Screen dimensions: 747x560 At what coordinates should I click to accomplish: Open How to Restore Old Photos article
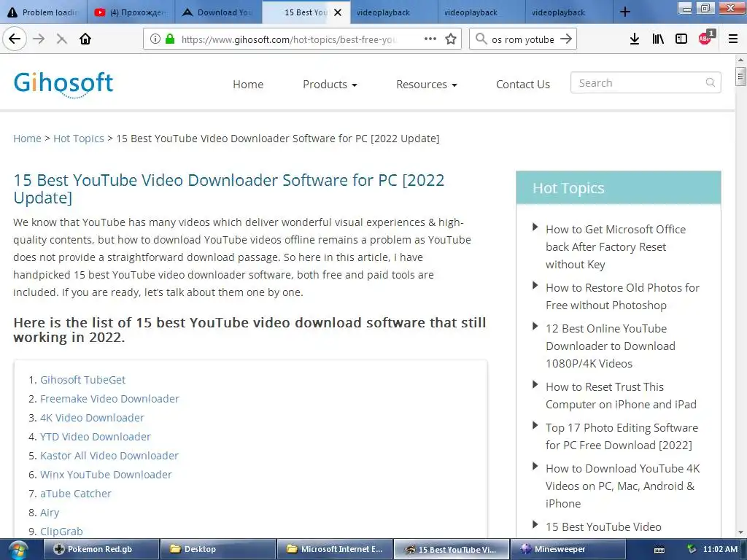(622, 297)
